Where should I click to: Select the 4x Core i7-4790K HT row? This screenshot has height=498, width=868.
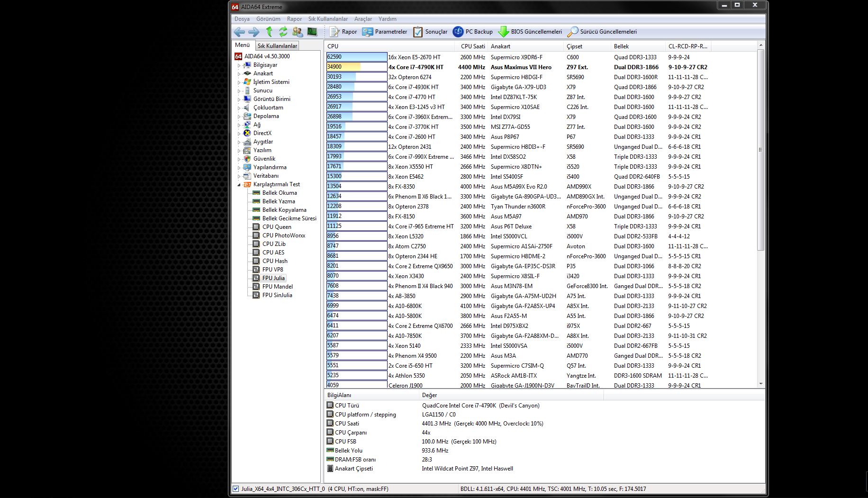click(x=517, y=67)
